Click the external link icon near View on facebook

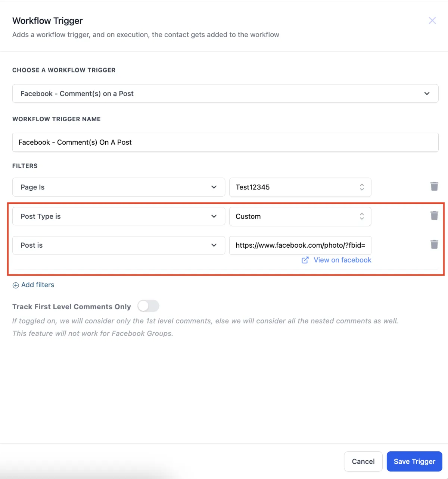pyautogui.click(x=305, y=260)
